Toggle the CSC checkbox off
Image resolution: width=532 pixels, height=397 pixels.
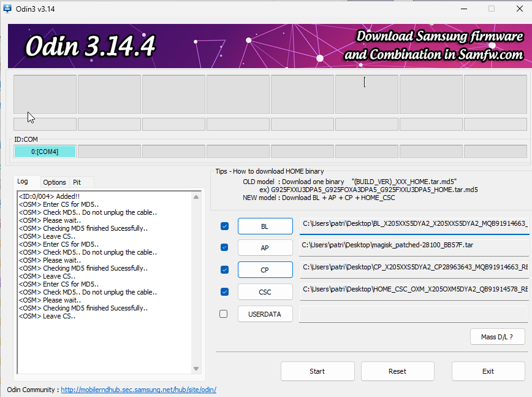click(223, 291)
